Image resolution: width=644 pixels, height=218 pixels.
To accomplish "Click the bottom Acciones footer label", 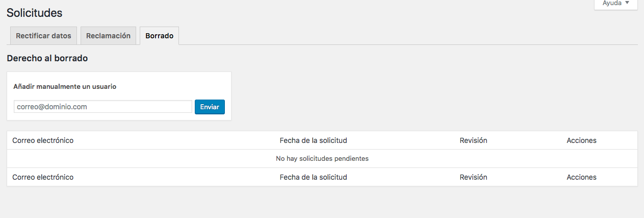I will point(581,177).
